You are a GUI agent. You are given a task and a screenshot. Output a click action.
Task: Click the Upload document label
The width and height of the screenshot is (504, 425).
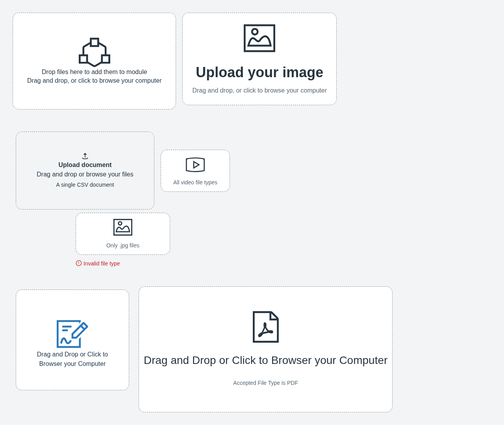[x=85, y=165]
